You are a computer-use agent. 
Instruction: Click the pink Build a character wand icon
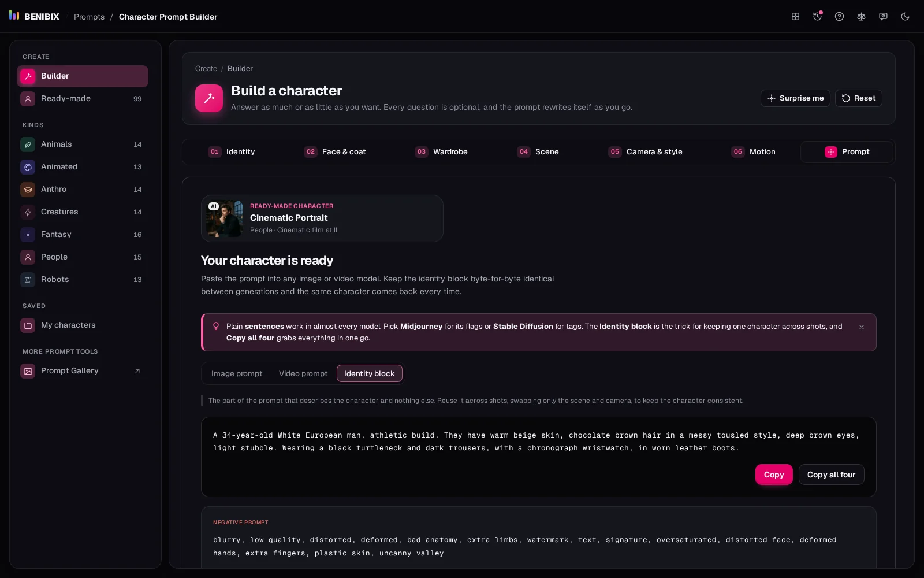click(x=209, y=98)
